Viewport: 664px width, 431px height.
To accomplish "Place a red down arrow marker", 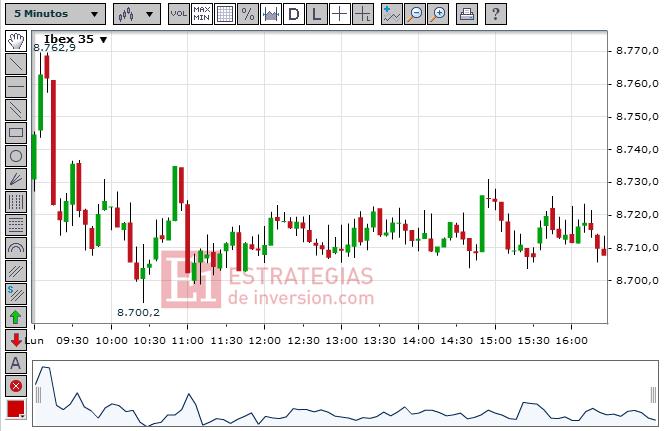I will pyautogui.click(x=16, y=340).
